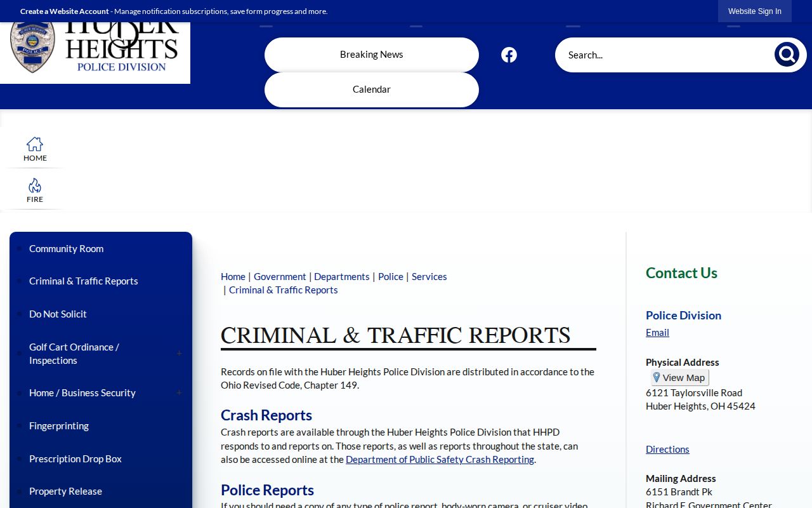Go to Police breadcrumb link
The image size is (812, 508).
[x=391, y=276]
